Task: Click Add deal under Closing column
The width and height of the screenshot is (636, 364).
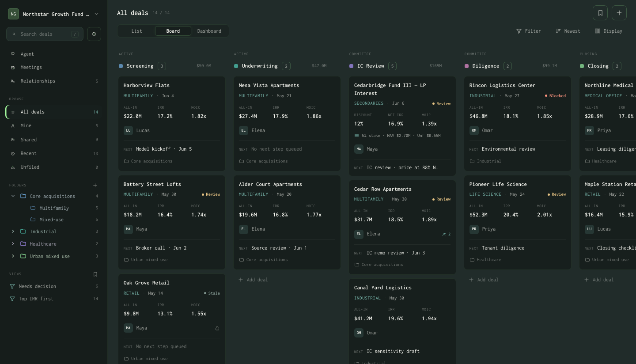Action: [x=599, y=280]
